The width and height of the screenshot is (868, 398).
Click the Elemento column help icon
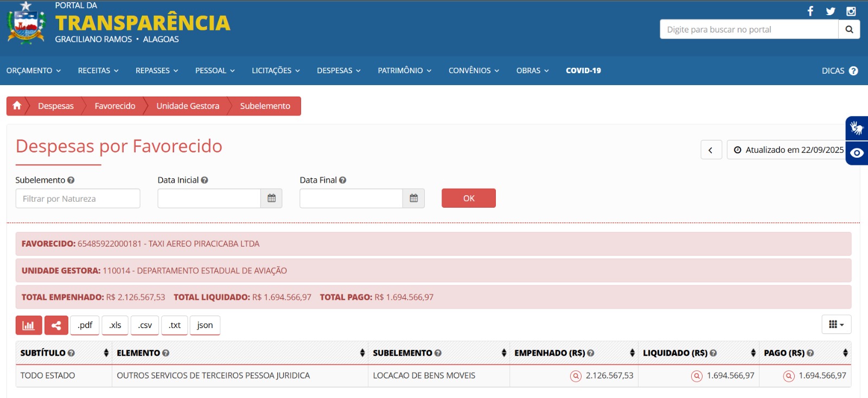166,353
